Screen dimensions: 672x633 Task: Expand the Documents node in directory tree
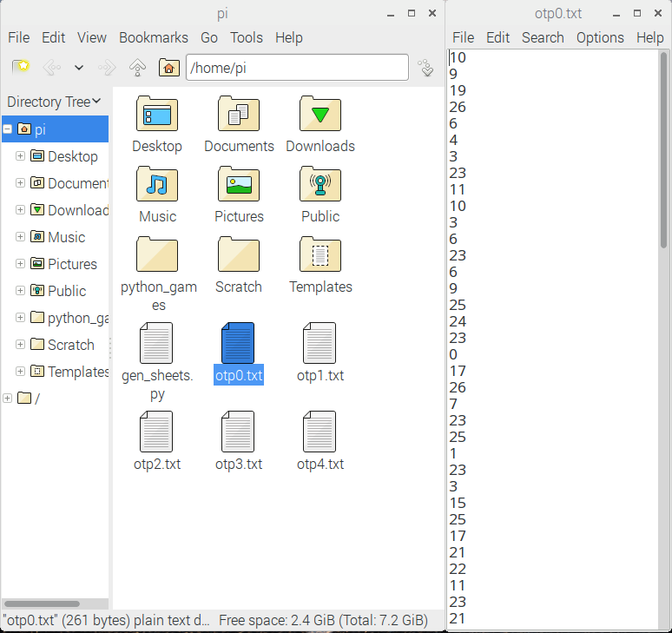coord(20,183)
